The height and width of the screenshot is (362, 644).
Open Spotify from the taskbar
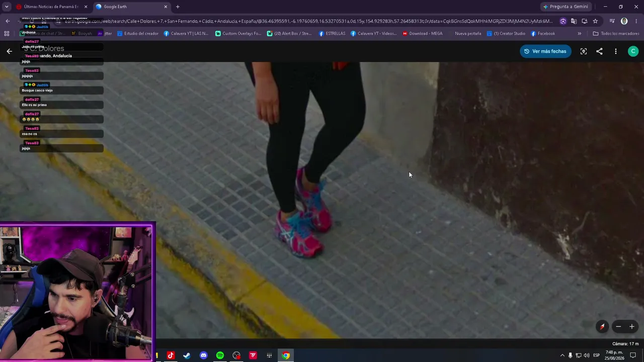(x=220, y=355)
